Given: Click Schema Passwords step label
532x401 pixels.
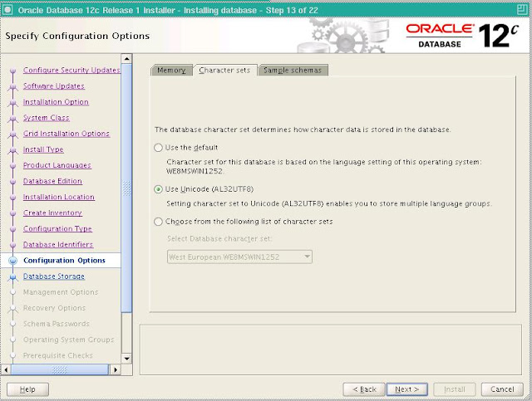Looking at the screenshot, I should pos(57,324).
